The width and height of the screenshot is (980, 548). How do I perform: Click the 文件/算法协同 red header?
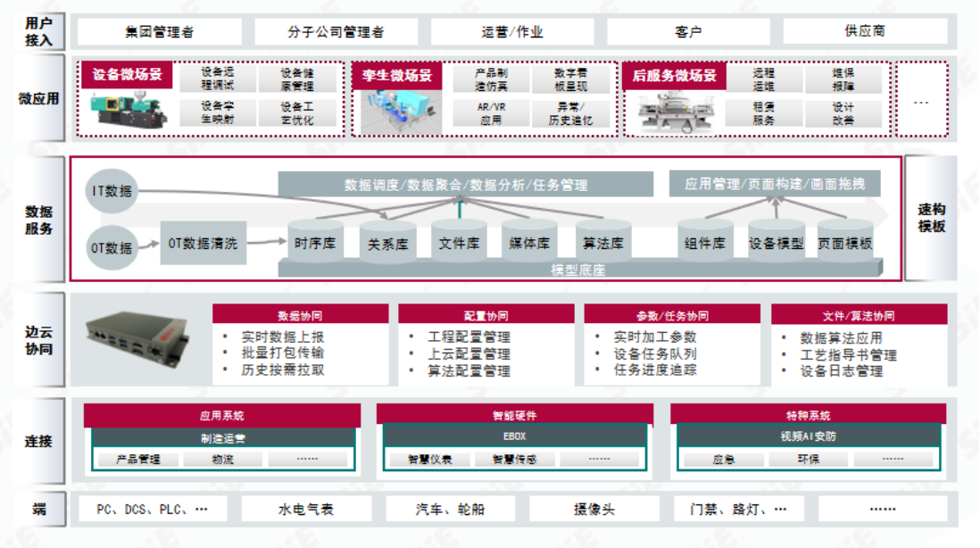(x=858, y=316)
